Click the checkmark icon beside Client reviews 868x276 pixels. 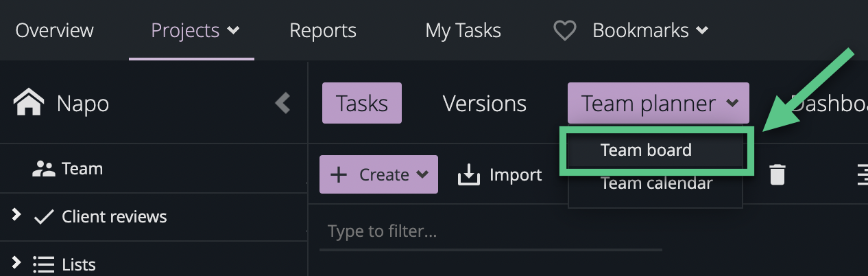click(44, 217)
